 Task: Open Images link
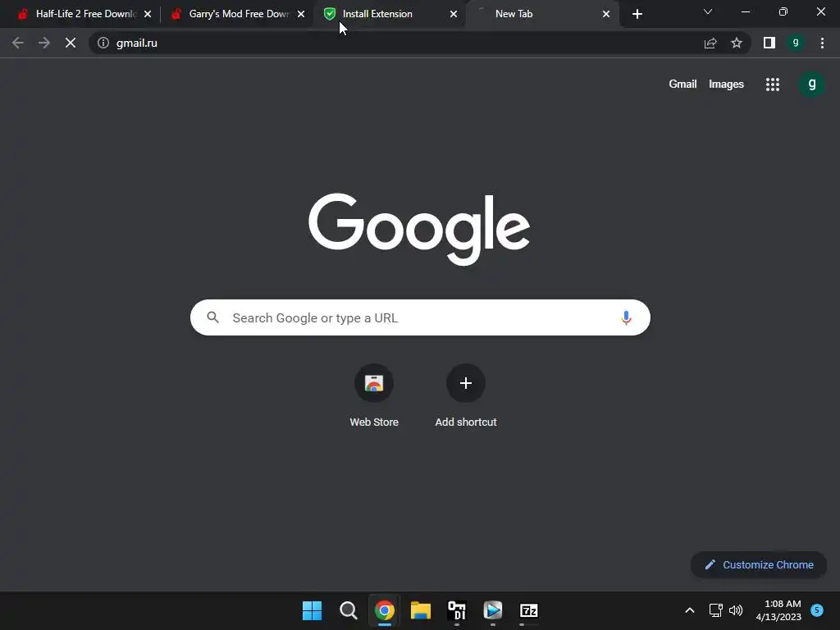pyautogui.click(x=726, y=84)
